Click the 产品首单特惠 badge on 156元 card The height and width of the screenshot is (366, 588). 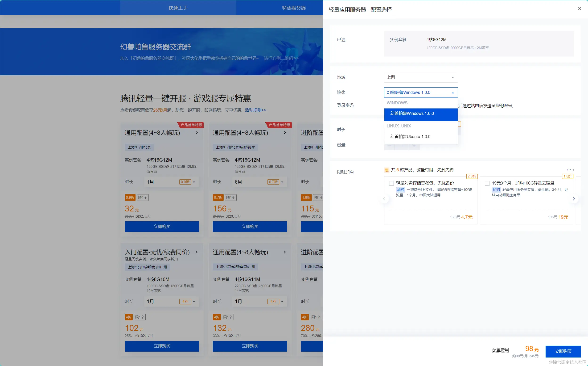pos(279,125)
